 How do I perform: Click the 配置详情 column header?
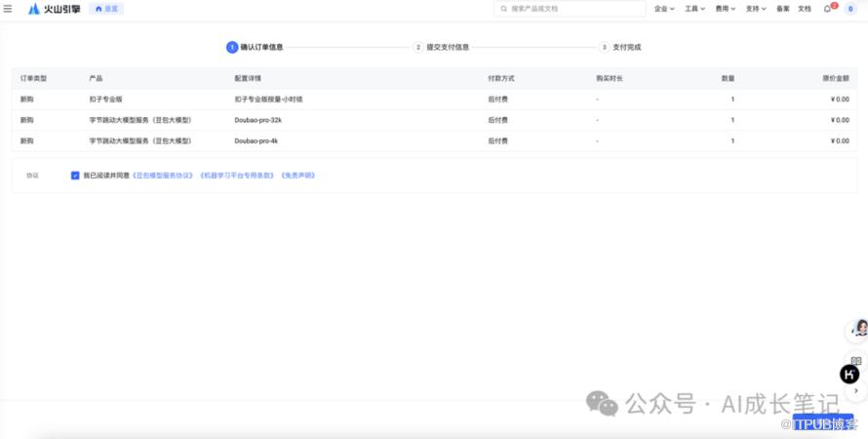pos(248,79)
